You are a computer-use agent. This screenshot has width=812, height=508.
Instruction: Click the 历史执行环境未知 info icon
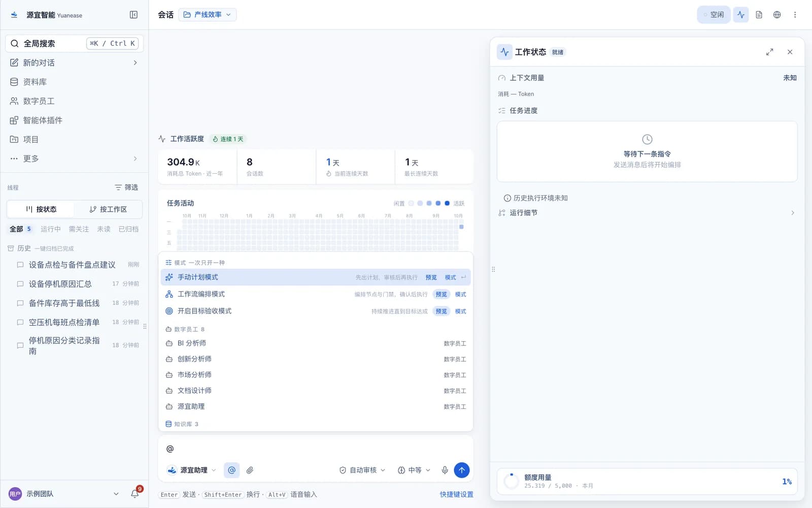coord(507,198)
